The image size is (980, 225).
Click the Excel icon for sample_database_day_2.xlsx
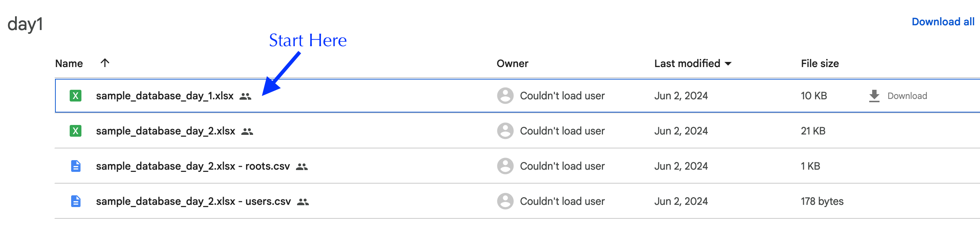pos(75,131)
